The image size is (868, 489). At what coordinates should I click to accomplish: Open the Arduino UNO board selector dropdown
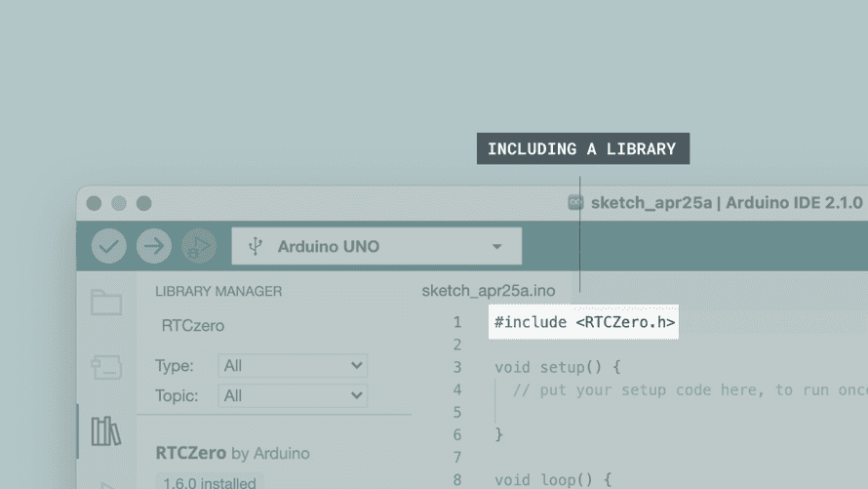pyautogui.click(x=376, y=246)
